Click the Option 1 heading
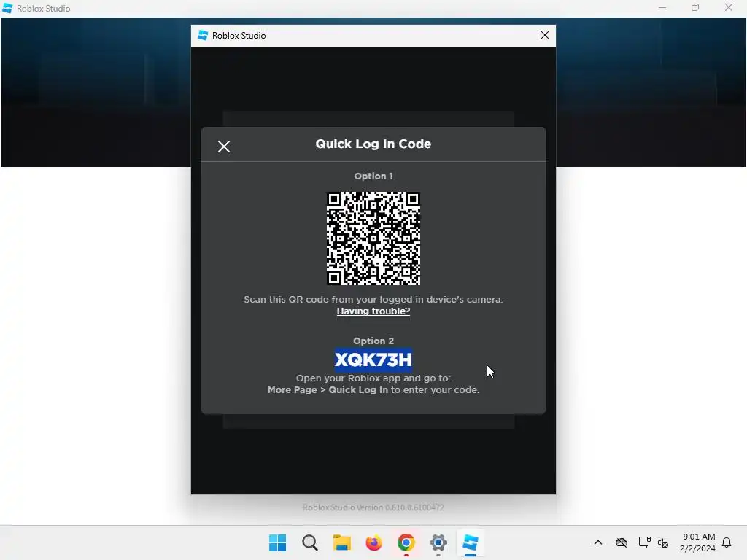The width and height of the screenshot is (747, 560). [373, 176]
